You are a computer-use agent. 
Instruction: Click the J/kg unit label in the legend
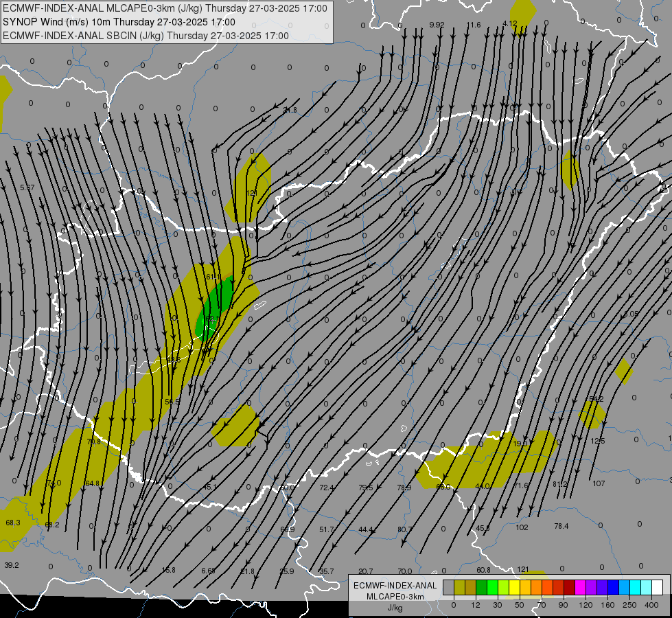click(395, 608)
